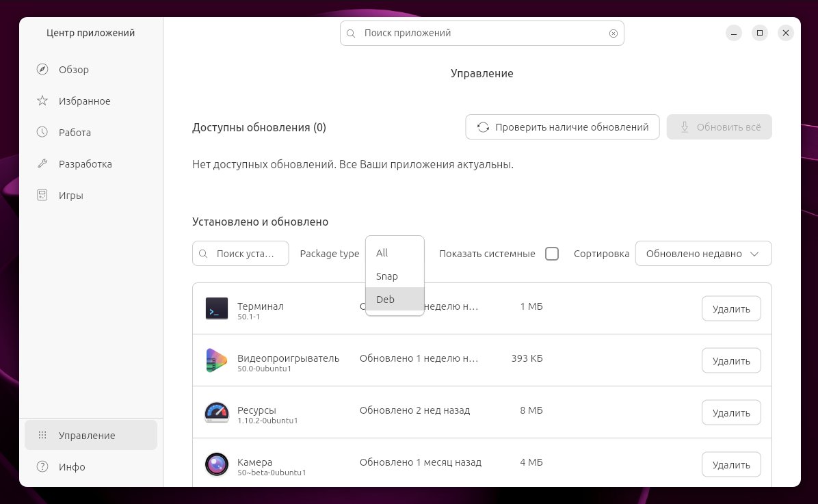Toggle the Показать системные checkbox
Screen dimensions: 818x504
552,254
